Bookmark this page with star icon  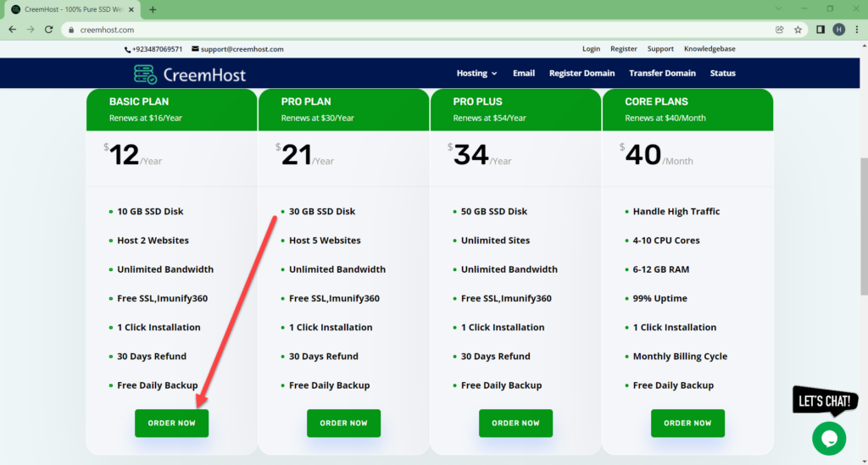click(x=798, y=30)
